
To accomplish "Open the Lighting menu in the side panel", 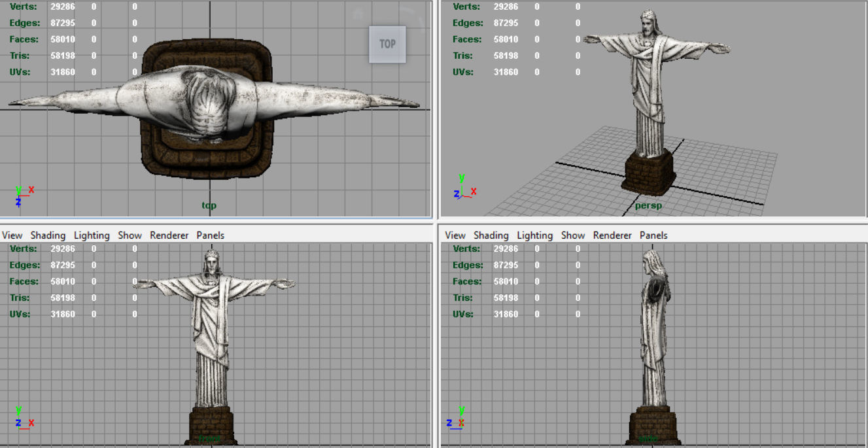I will tap(534, 235).
